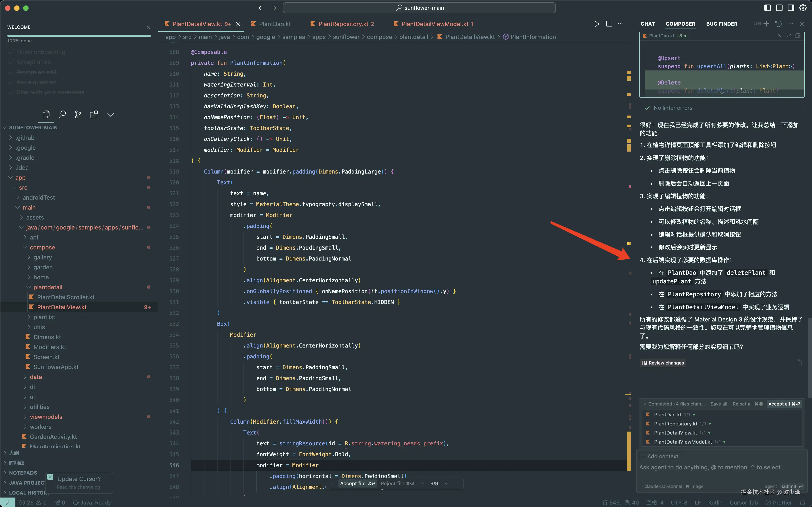Click the onboarding progress bar
This screenshot has width=812, height=507.
pyautogui.click(x=79, y=36)
